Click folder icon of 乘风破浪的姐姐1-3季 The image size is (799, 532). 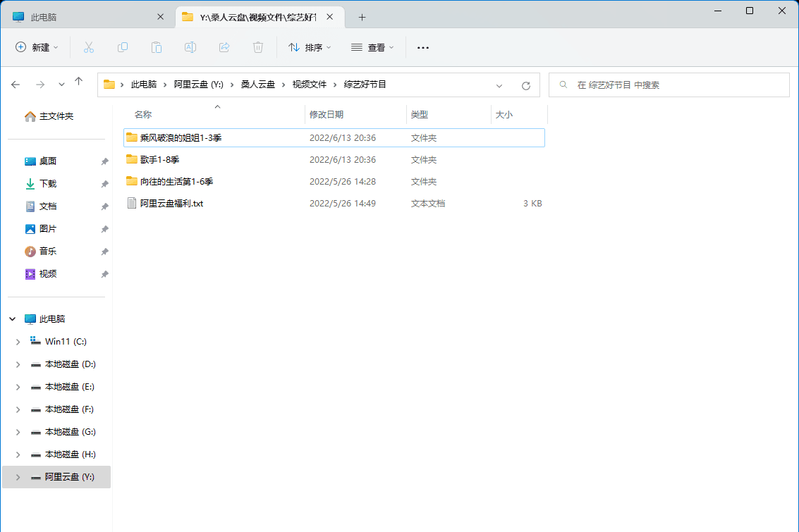(x=131, y=137)
